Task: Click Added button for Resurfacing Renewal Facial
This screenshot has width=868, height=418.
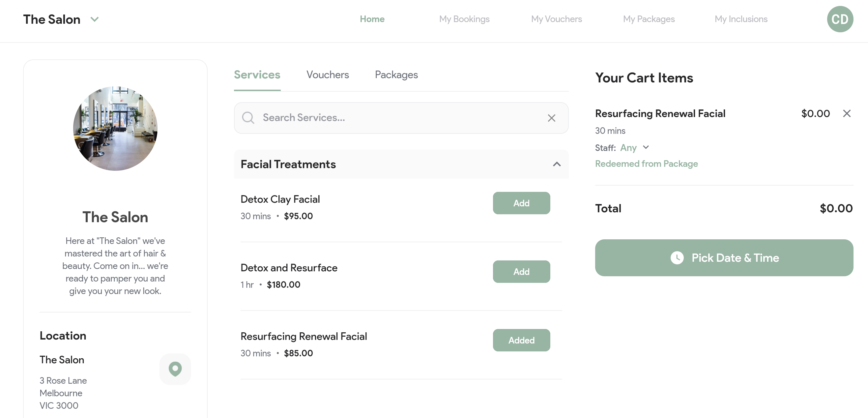Action: tap(521, 340)
